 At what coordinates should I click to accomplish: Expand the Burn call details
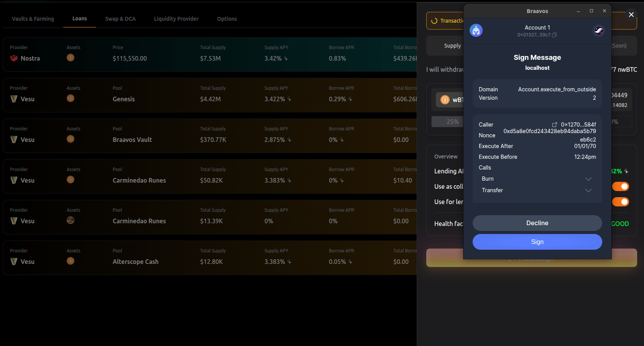(588, 179)
